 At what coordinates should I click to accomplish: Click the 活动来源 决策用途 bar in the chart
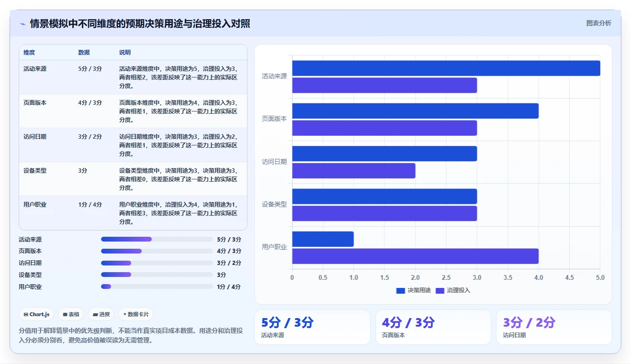(446, 68)
